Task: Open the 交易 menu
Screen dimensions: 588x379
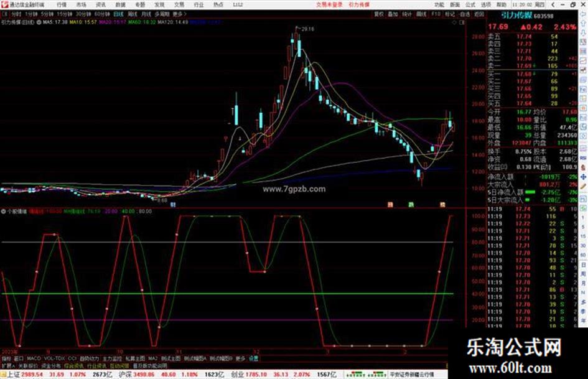Action: tap(179, 4)
